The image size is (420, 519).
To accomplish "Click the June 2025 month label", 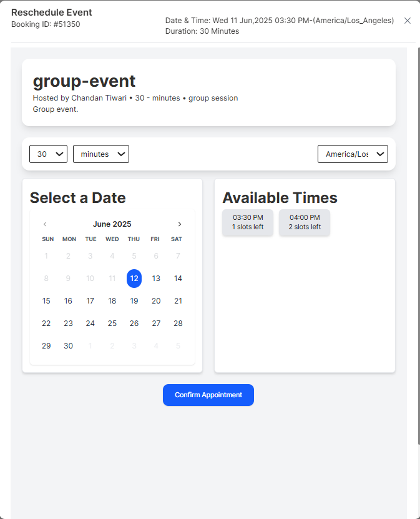I will (112, 224).
